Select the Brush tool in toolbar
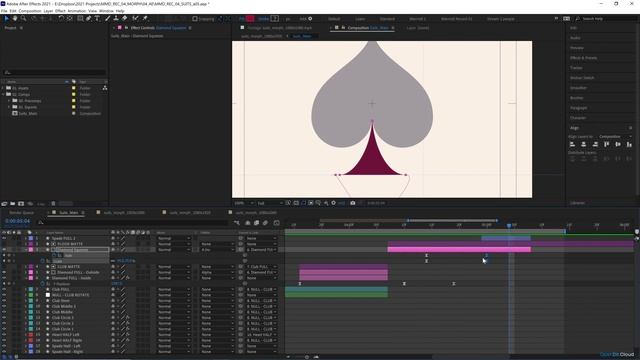The height and width of the screenshot is (360, 640). click(x=108, y=19)
